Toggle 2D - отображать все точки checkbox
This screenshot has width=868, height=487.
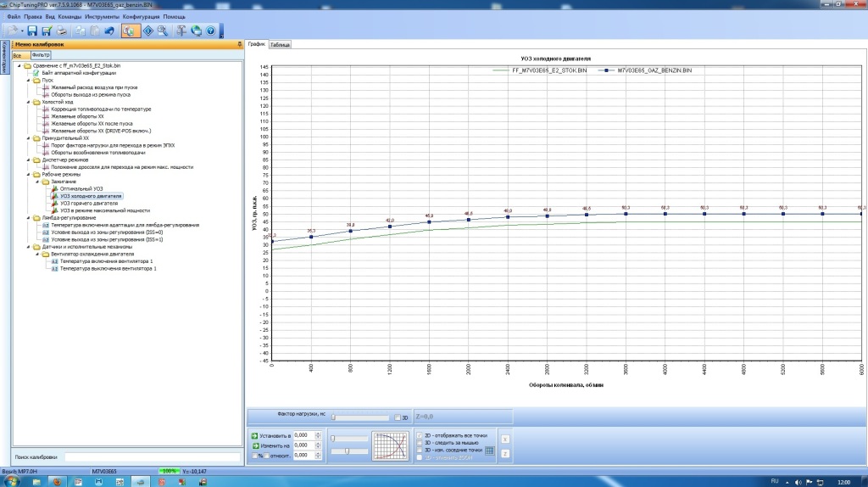pos(420,435)
